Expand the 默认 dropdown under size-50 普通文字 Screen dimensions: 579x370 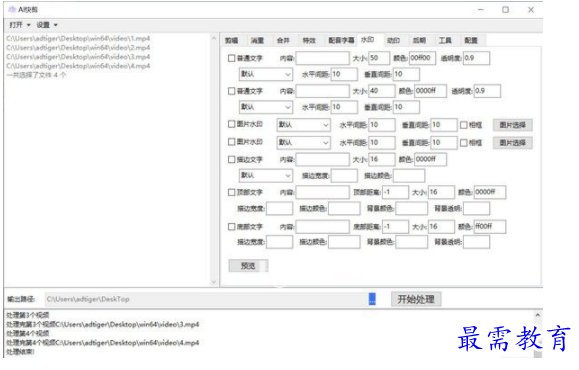[x=266, y=74]
